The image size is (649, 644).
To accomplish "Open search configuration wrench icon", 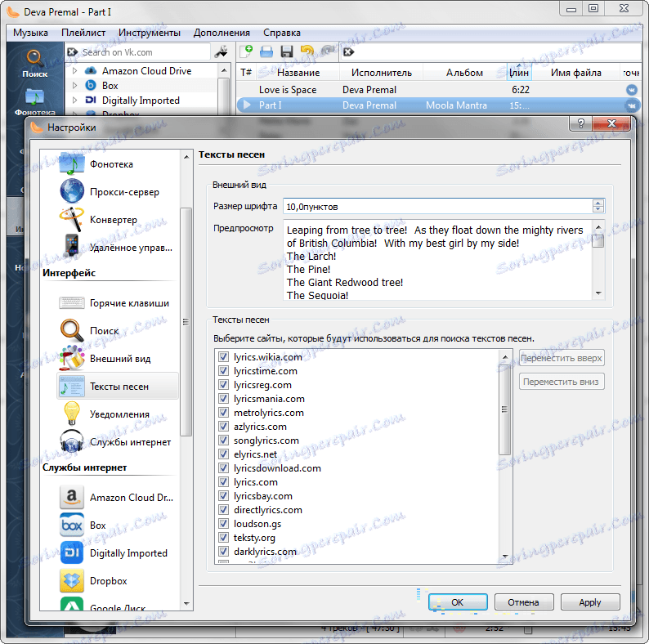I will pos(222,52).
